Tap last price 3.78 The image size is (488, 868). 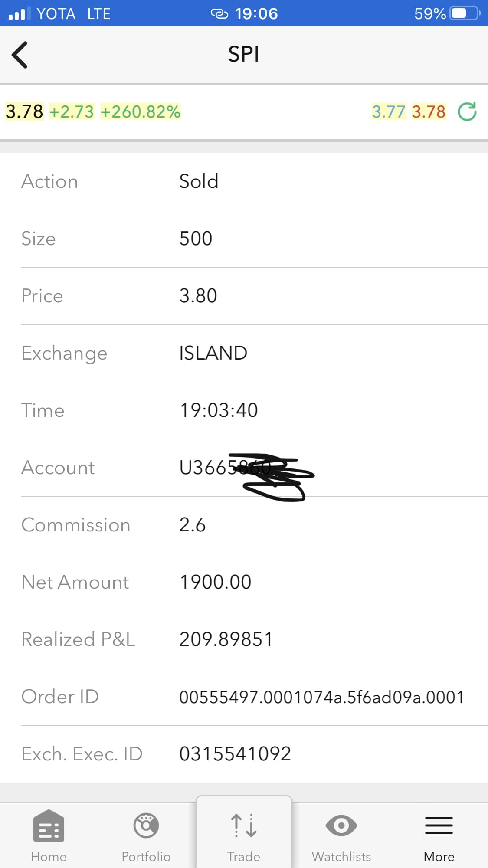click(x=24, y=111)
